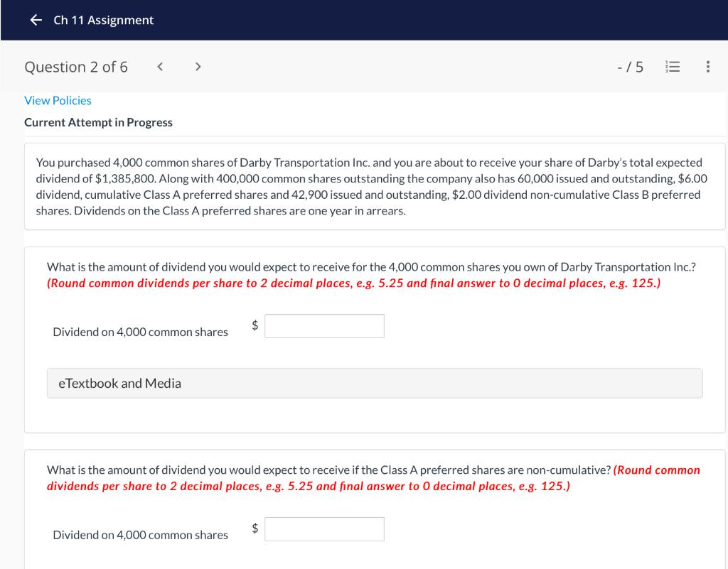Open the View Policies link
This screenshot has width=728, height=569.
pyautogui.click(x=57, y=100)
